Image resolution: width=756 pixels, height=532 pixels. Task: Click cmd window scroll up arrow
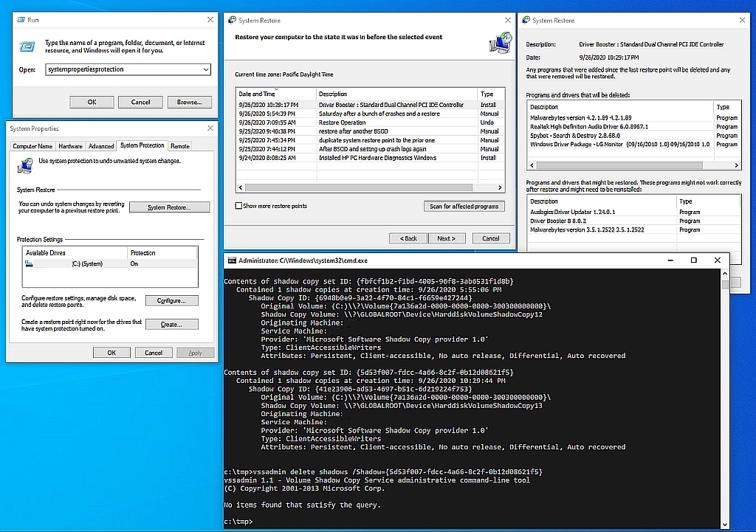pyautogui.click(x=725, y=273)
